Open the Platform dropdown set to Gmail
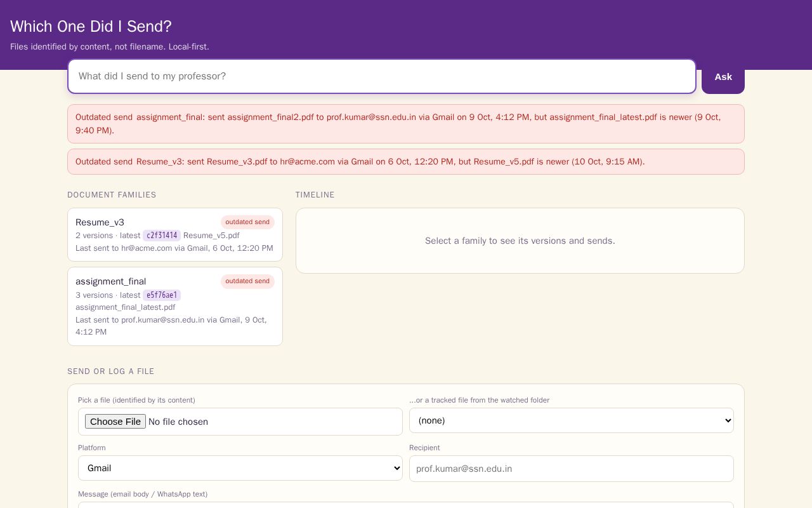This screenshot has height=508, width=812. tap(240, 468)
